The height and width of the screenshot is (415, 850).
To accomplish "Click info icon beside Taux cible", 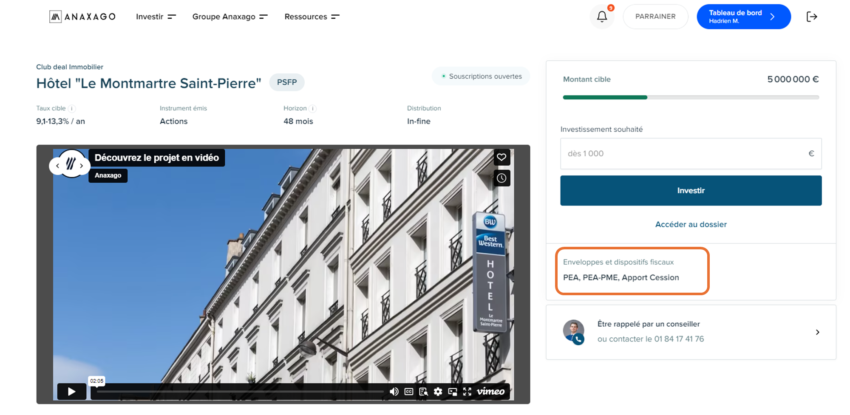I will [72, 108].
